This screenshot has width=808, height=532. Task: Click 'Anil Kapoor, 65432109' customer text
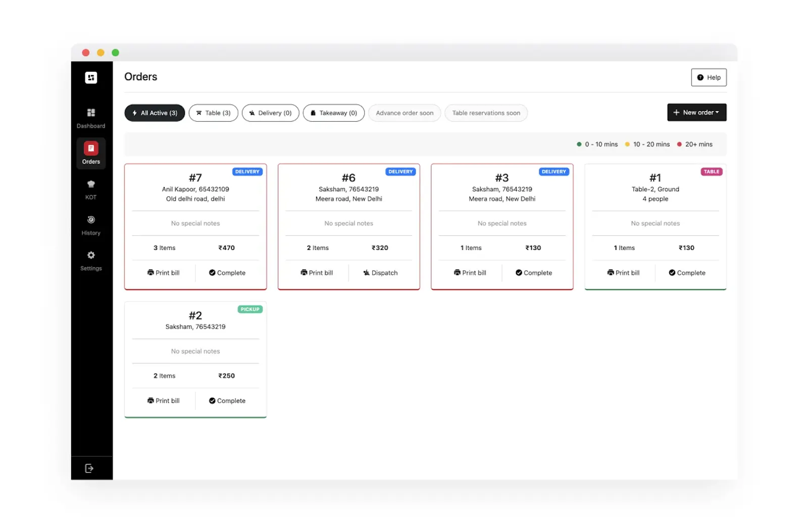[195, 189]
